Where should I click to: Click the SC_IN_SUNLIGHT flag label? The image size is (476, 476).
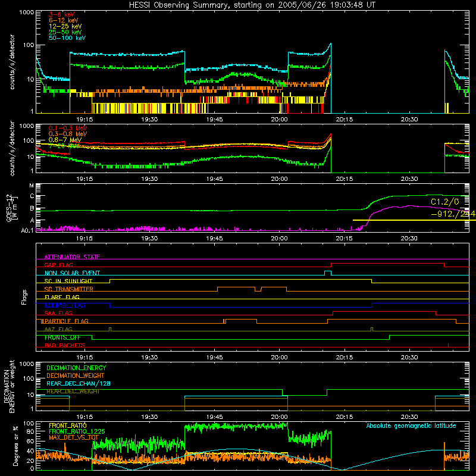click(68, 281)
